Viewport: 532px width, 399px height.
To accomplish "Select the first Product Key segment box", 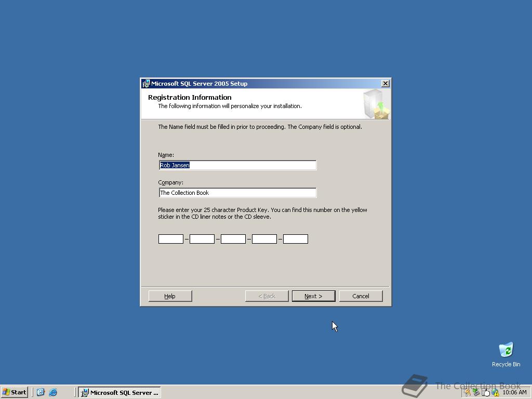I will (x=170, y=239).
